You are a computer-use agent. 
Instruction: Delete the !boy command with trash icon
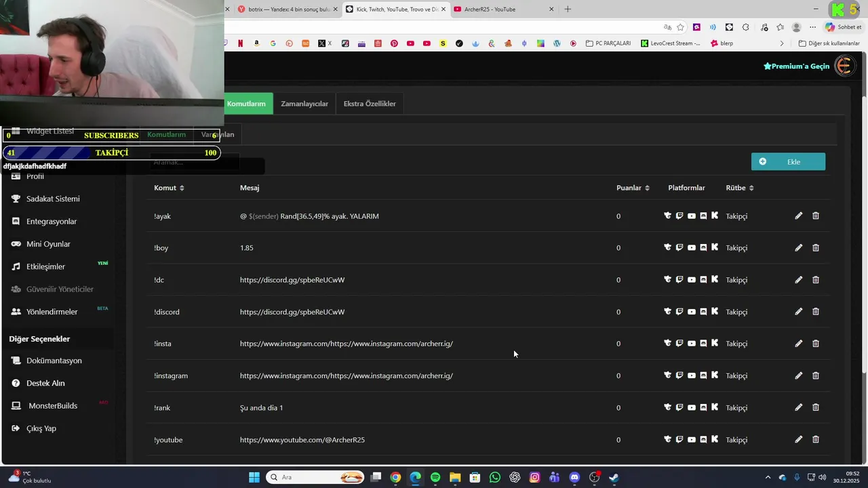816,247
